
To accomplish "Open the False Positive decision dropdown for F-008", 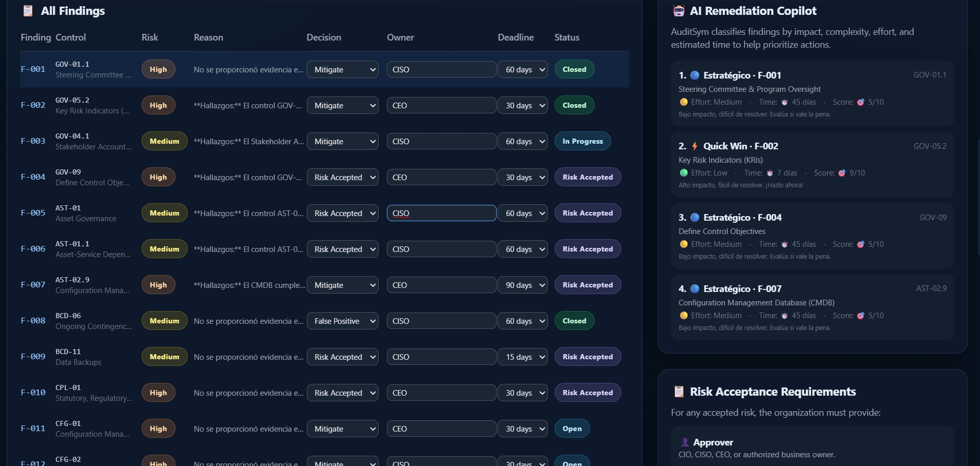I will [343, 321].
